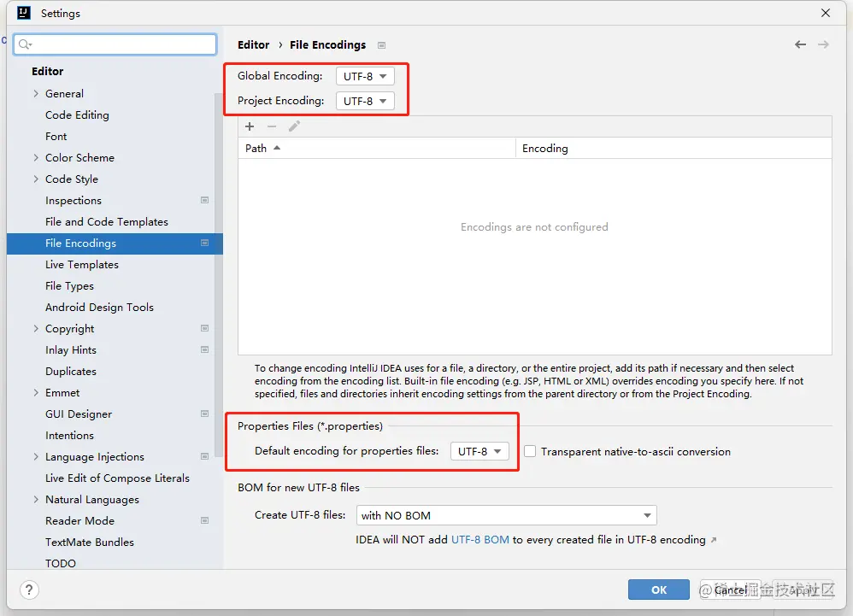Click the Add encoding path plus icon
This screenshot has width=853, height=616.
[250, 126]
